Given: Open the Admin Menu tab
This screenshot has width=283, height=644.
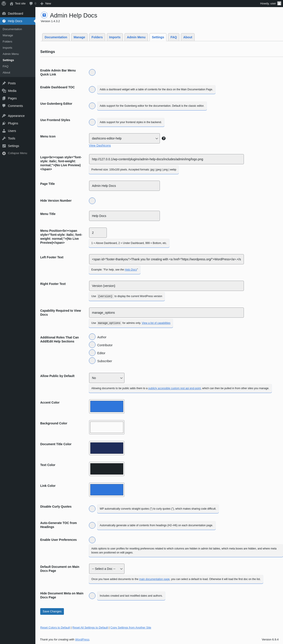Looking at the screenshot, I should tap(136, 37).
